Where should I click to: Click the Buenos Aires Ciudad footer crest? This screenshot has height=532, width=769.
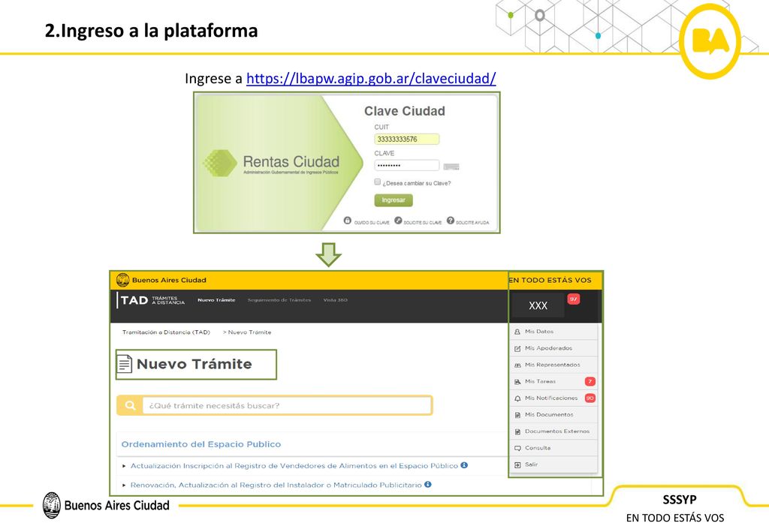click(52, 505)
